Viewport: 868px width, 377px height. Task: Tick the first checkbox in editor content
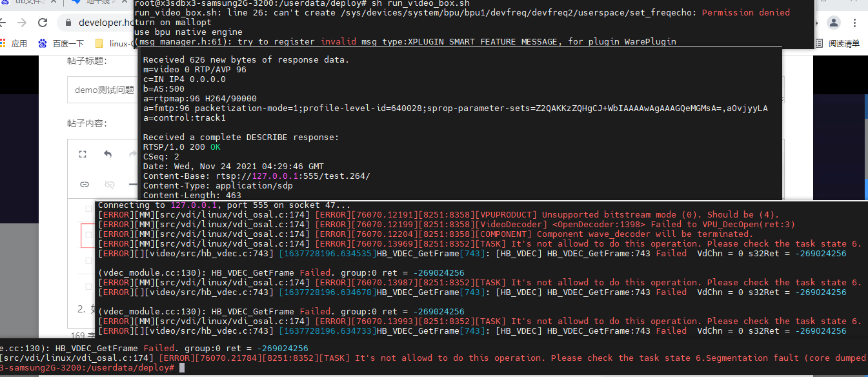88,209
